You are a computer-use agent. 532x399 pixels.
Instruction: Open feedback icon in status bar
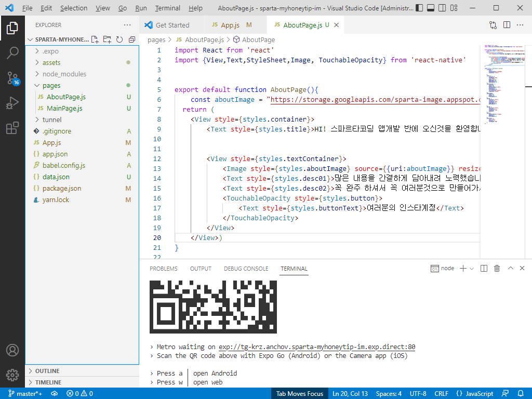point(505,394)
